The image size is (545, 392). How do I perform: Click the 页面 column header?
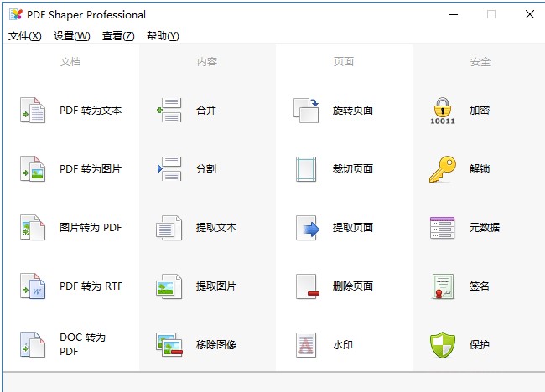point(344,62)
